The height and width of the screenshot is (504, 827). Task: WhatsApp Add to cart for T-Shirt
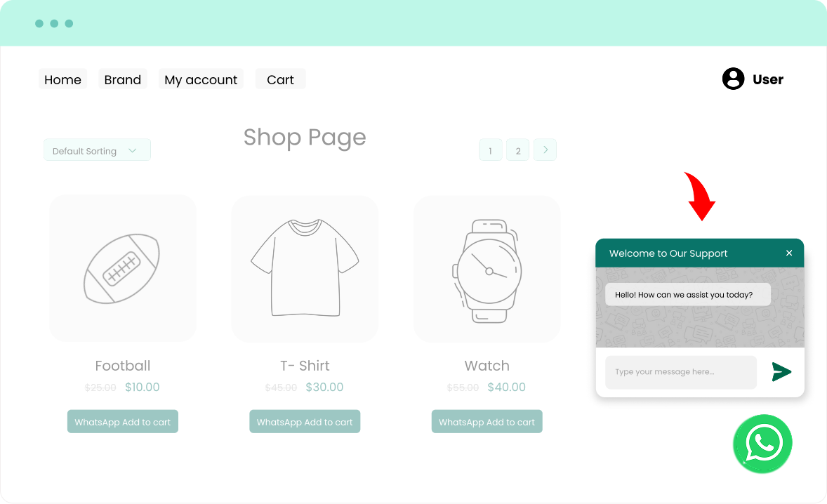click(305, 422)
